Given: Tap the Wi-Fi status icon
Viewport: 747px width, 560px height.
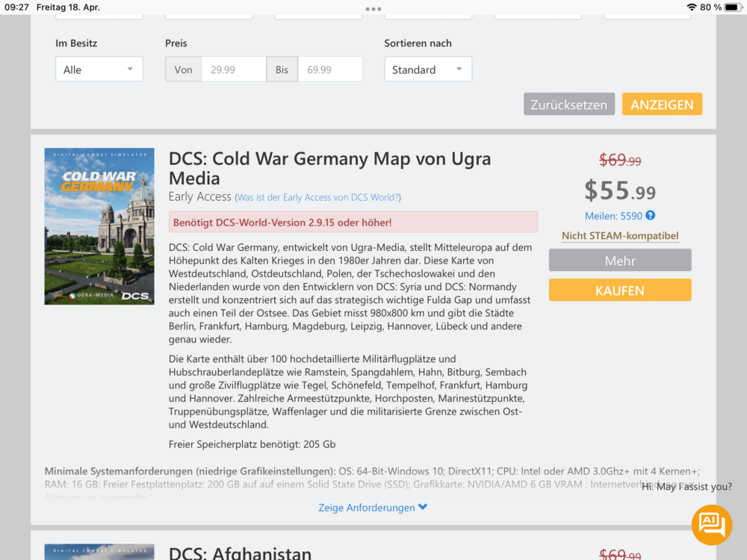Looking at the screenshot, I should 691,7.
